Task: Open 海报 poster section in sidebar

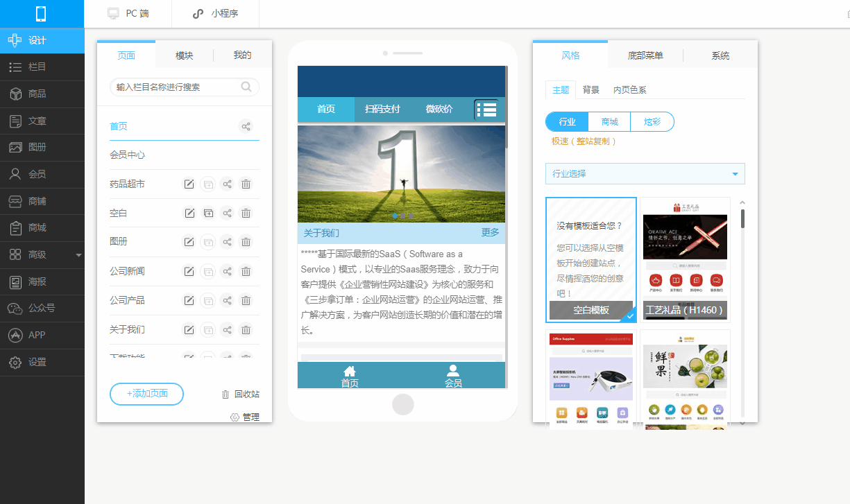Action: pyautogui.click(x=42, y=281)
